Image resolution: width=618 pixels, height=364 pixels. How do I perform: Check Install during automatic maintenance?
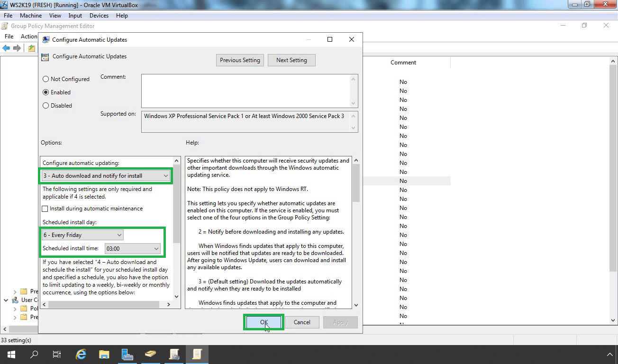pyautogui.click(x=45, y=209)
